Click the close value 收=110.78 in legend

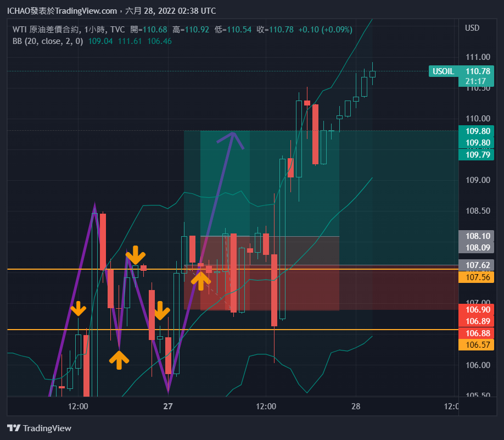[x=275, y=30]
